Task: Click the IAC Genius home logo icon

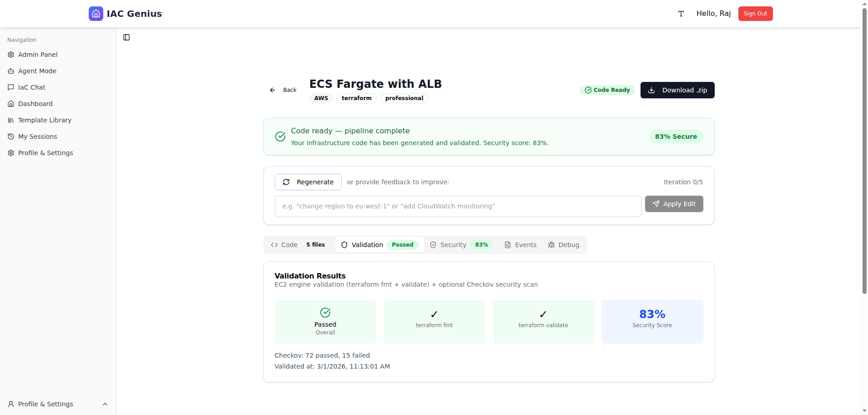Action: point(96,14)
